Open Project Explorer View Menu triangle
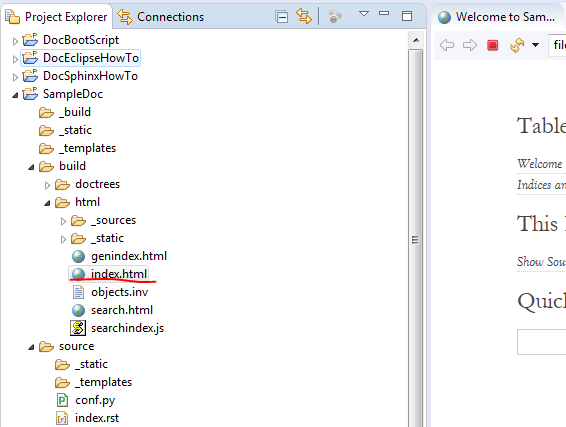The height and width of the screenshot is (427, 566). [364, 14]
